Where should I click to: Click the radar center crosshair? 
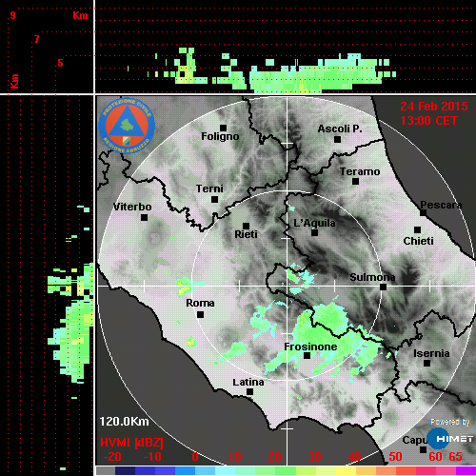287,287
